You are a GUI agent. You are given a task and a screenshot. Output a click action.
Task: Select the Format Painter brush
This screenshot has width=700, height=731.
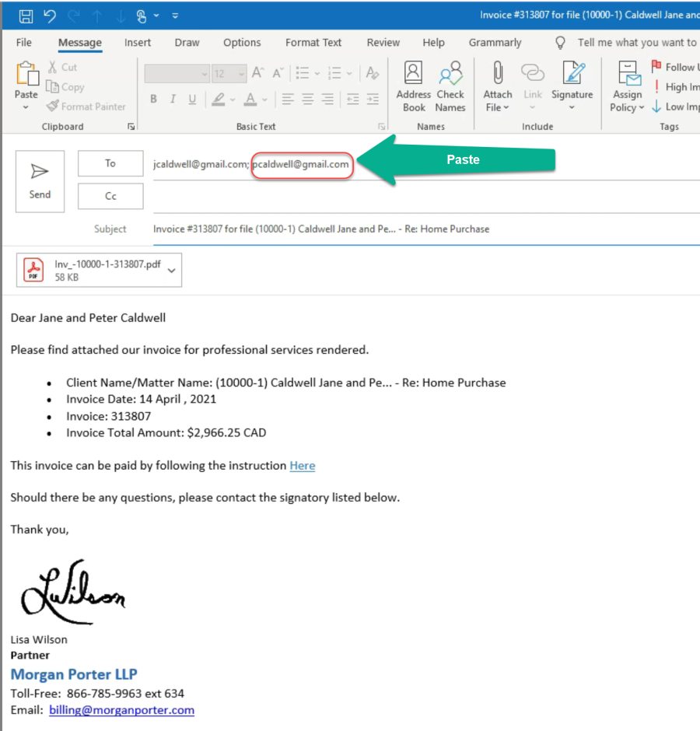86,107
